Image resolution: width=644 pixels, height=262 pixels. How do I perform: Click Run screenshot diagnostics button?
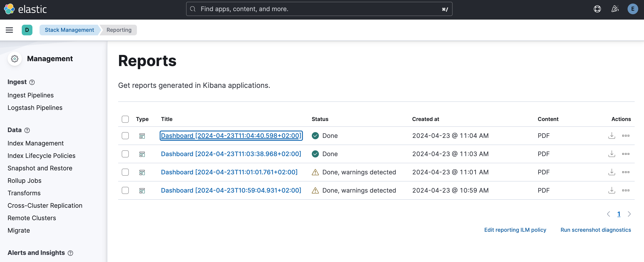point(596,230)
